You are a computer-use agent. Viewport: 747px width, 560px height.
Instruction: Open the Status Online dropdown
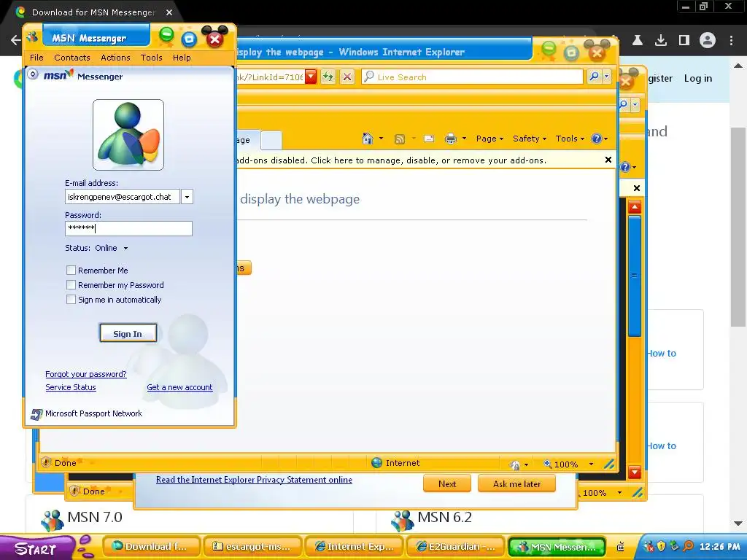point(112,248)
